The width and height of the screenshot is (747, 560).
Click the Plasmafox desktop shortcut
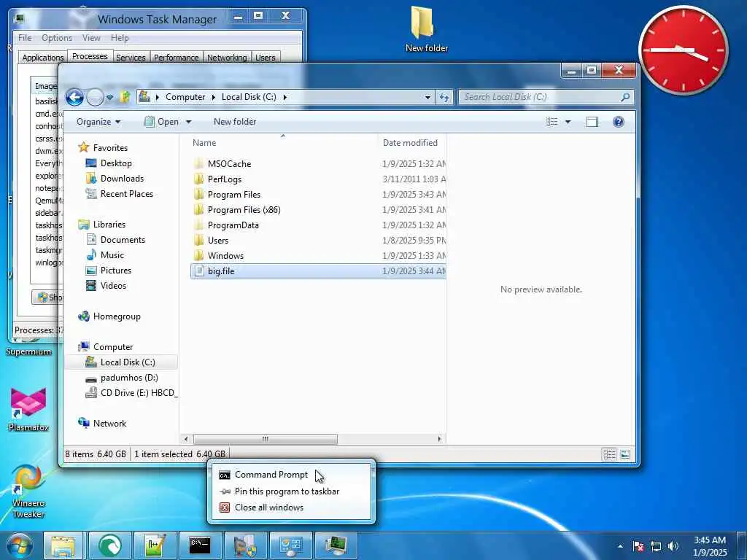pos(28,410)
